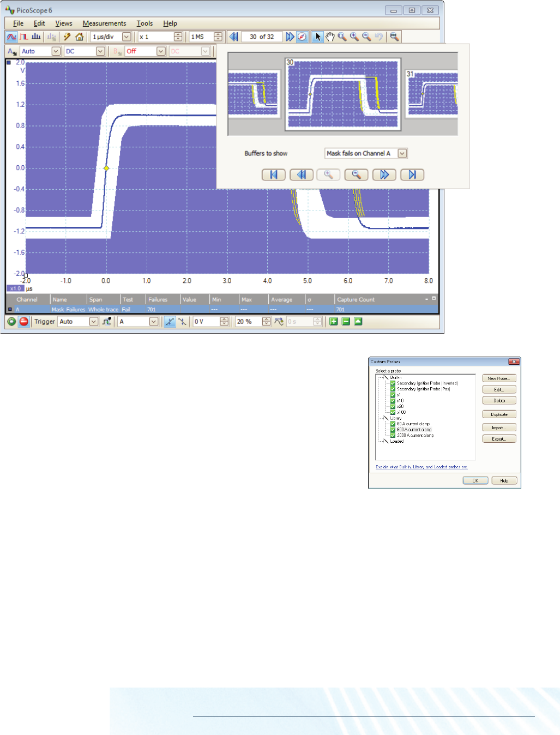Jump to last buffer in navigator
The height and width of the screenshot is (735, 560).
412,174
